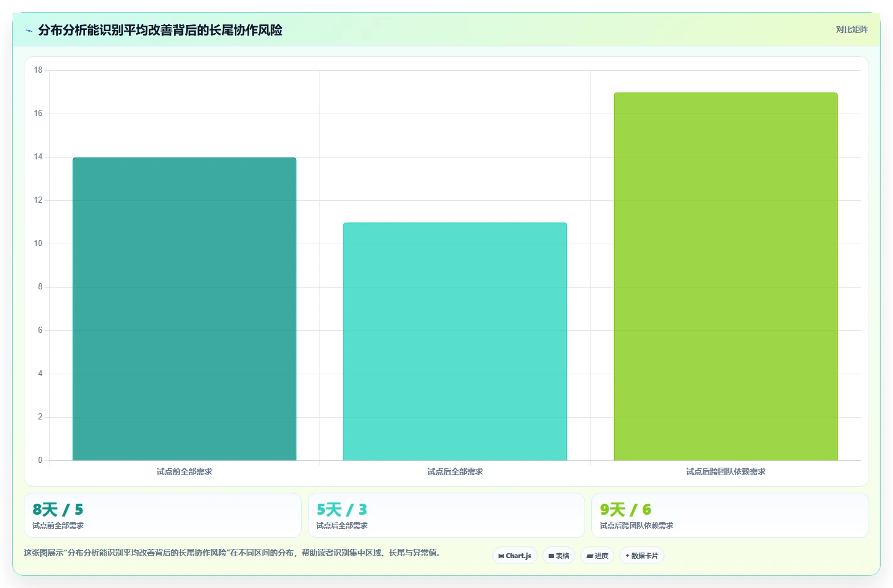Open the 8天 / 5 stat card

coord(162,515)
